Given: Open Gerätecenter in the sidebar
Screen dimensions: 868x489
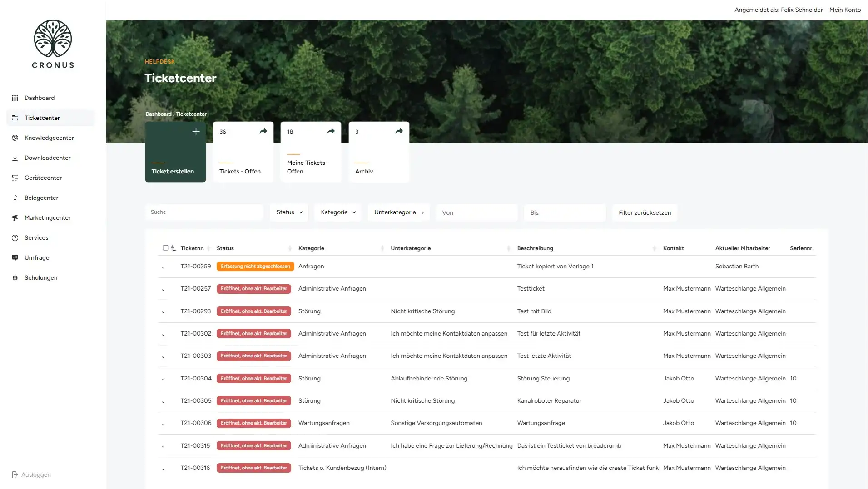Looking at the screenshot, I should (43, 178).
